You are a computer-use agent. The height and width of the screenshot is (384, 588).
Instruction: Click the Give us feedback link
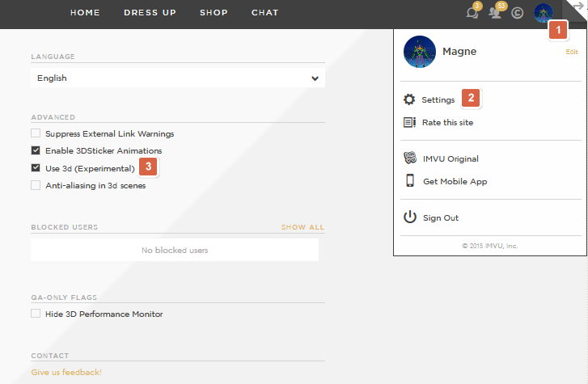click(66, 372)
